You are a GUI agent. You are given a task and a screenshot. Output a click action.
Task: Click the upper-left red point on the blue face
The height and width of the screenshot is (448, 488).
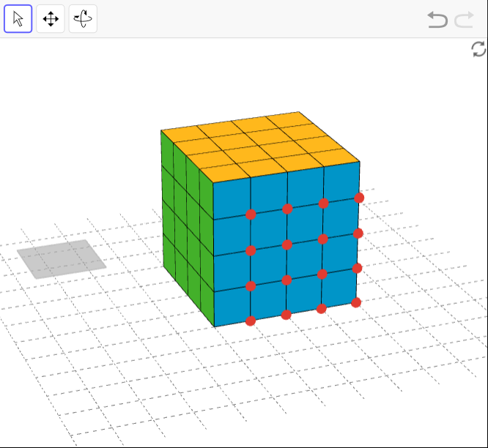[251, 214]
